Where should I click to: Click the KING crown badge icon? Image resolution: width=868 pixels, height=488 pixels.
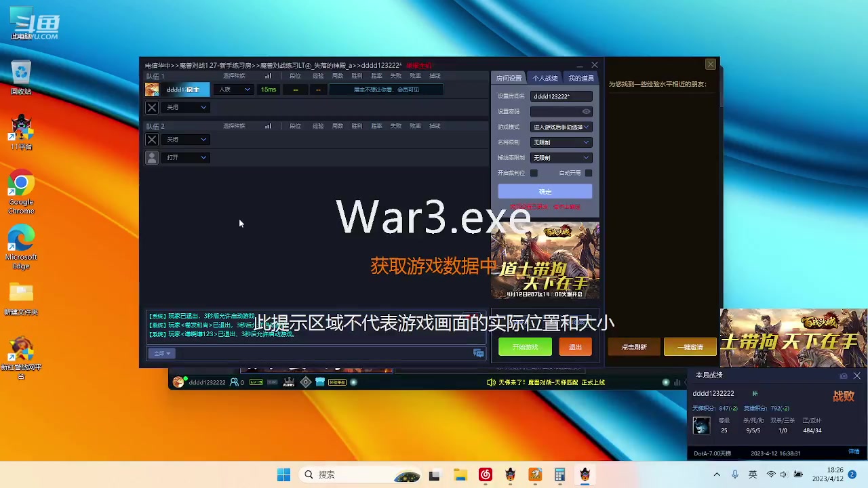pos(289,382)
